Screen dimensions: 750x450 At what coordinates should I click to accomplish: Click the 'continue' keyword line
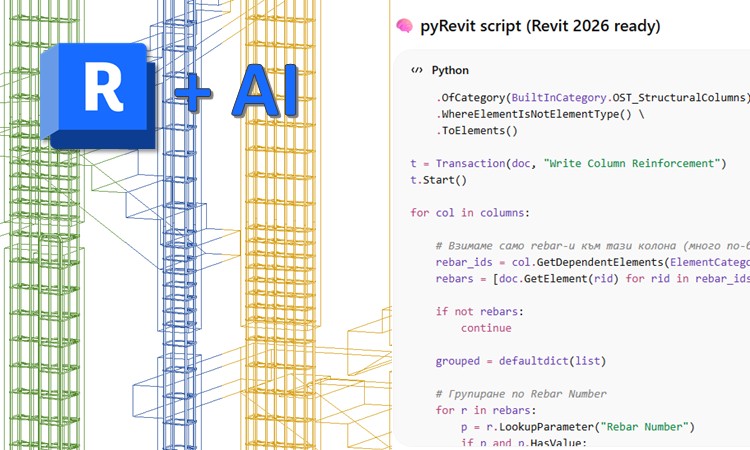[486, 328]
